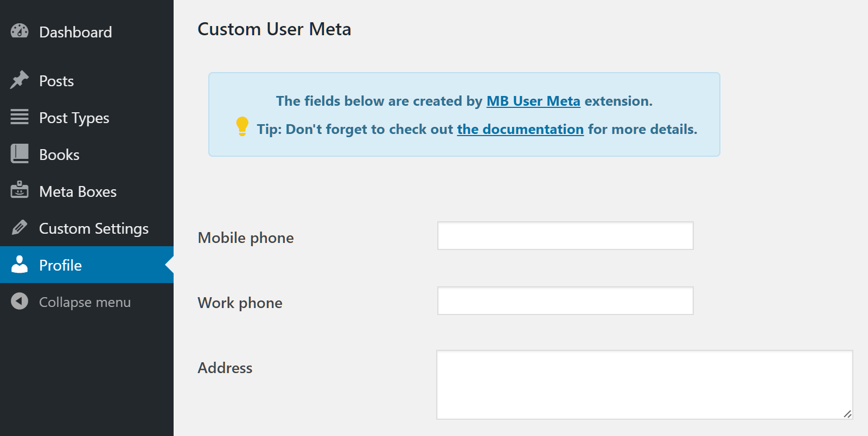This screenshot has width=868, height=436.
Task: Click the Profile user icon
Action: click(20, 265)
